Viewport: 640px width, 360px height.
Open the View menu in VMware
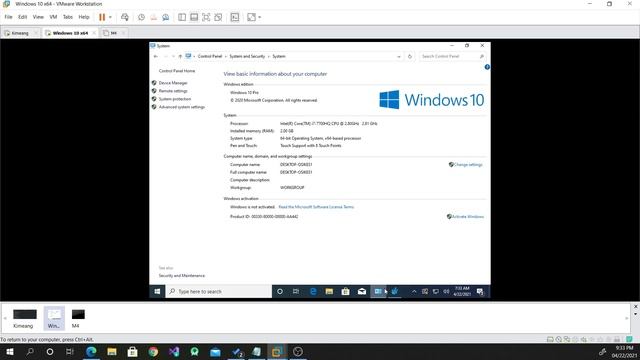[38, 17]
